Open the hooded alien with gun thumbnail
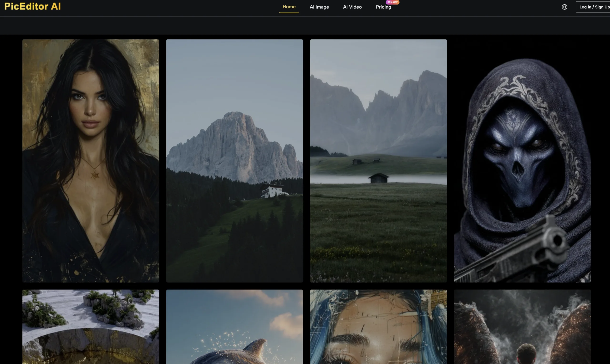 coord(522,161)
